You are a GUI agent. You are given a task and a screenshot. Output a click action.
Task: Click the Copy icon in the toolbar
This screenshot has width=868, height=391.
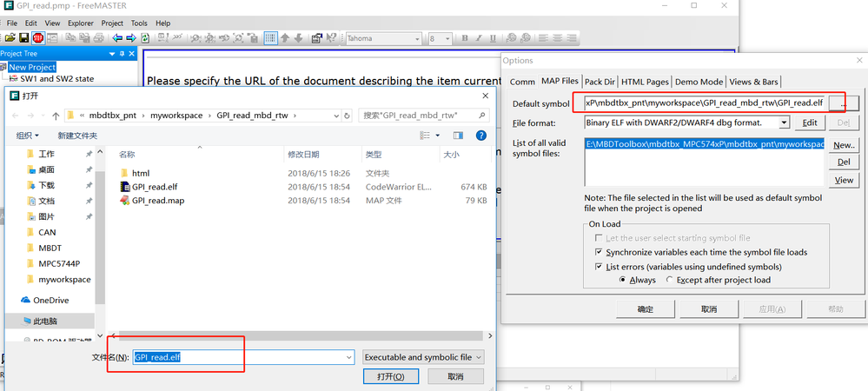click(70, 38)
